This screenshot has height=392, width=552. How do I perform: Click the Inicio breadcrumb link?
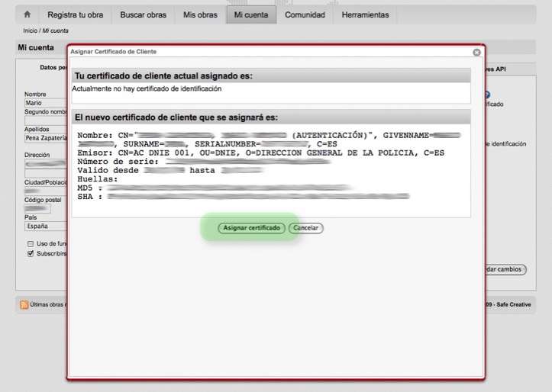pyautogui.click(x=30, y=31)
